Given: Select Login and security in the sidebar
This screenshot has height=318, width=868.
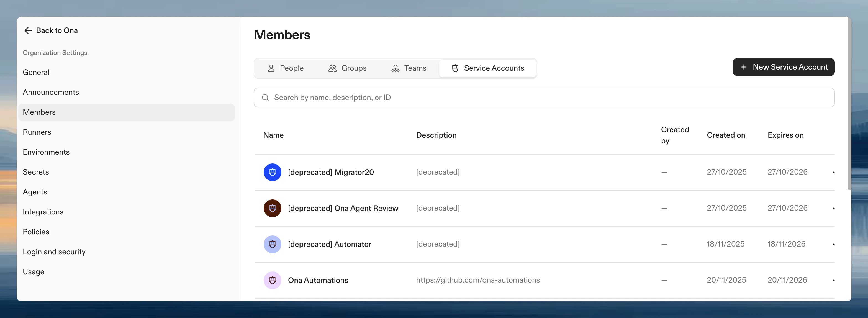Looking at the screenshot, I should click(x=54, y=252).
